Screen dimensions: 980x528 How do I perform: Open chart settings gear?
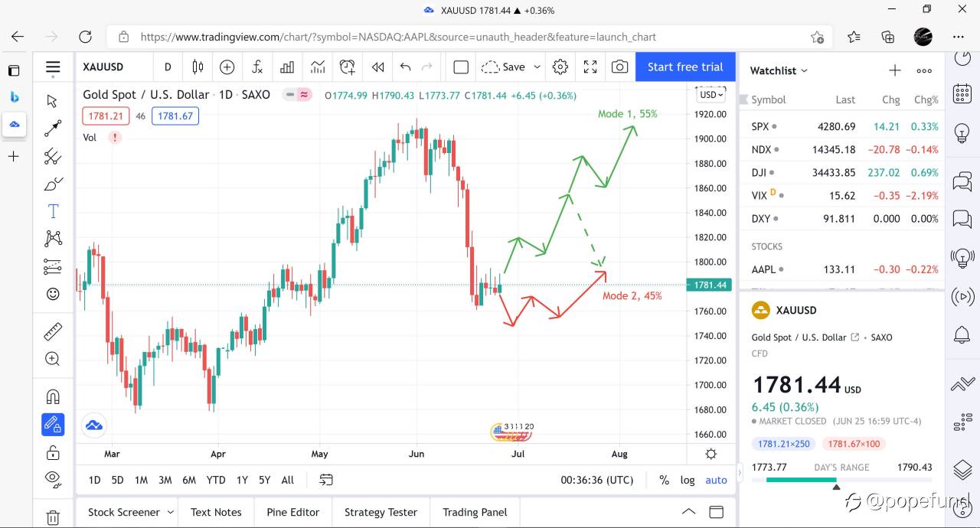click(x=560, y=67)
